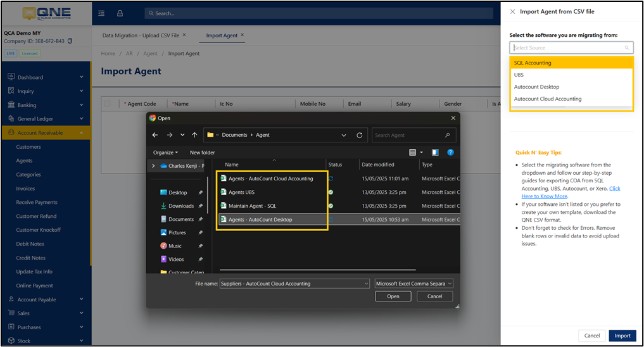Open Invoices under Account Receivable

pyautogui.click(x=25, y=189)
